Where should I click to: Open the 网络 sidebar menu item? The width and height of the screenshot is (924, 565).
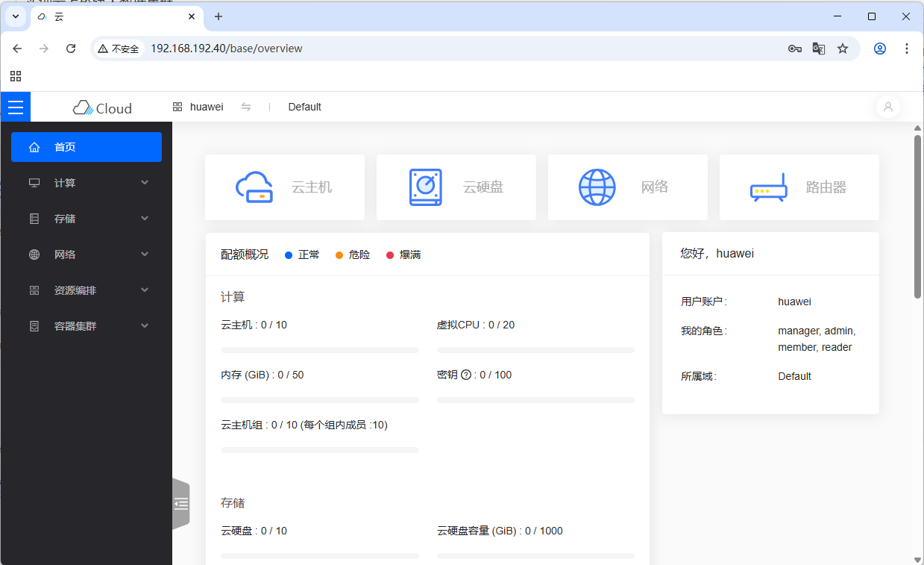click(87, 255)
